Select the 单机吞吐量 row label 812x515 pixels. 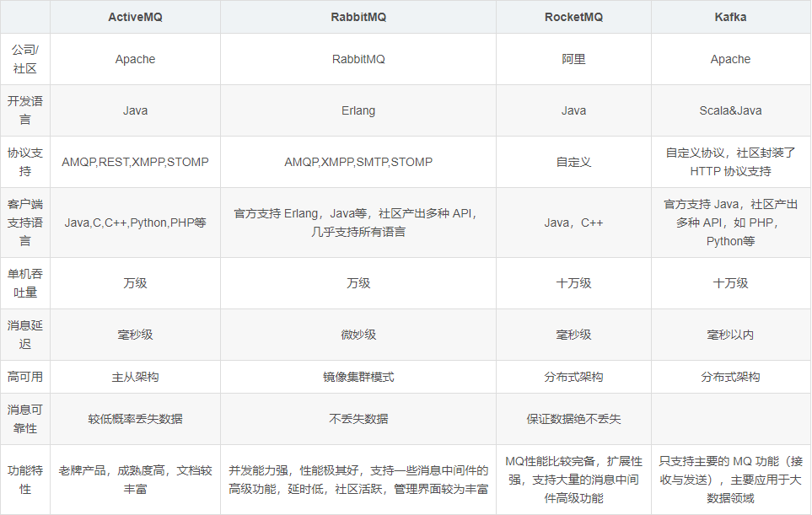(x=24, y=283)
